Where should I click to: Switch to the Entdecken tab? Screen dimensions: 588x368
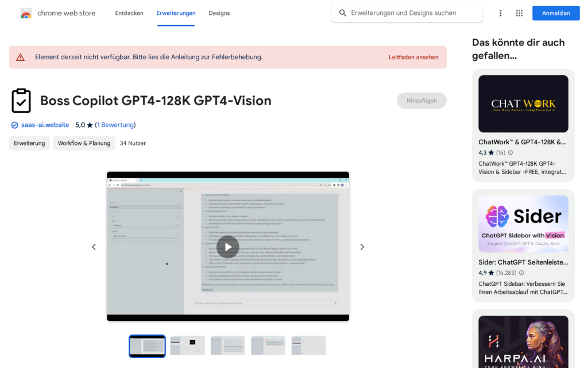[x=129, y=13]
